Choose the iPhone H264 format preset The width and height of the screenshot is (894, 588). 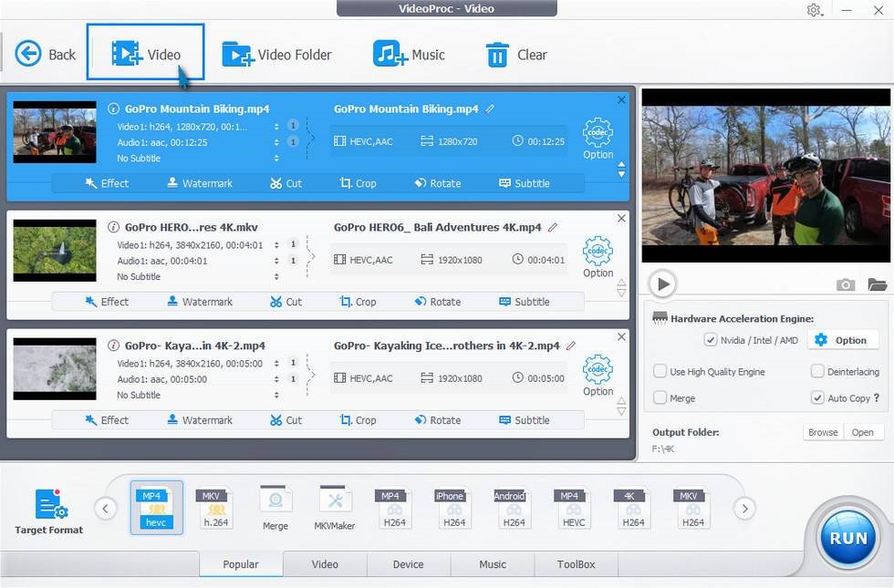click(x=454, y=508)
